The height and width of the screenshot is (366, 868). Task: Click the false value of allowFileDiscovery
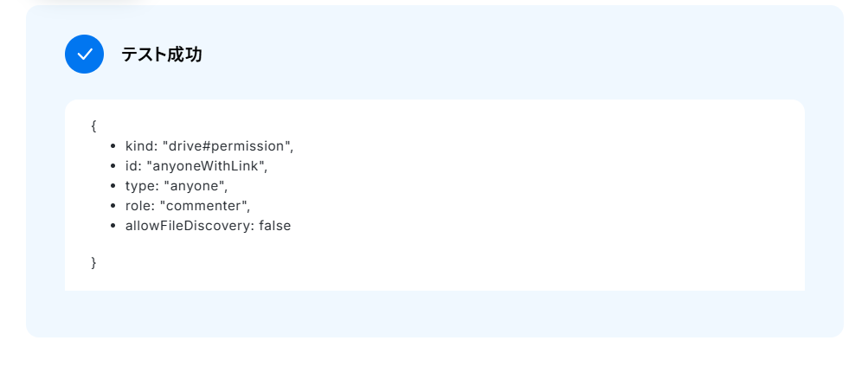coord(275,226)
